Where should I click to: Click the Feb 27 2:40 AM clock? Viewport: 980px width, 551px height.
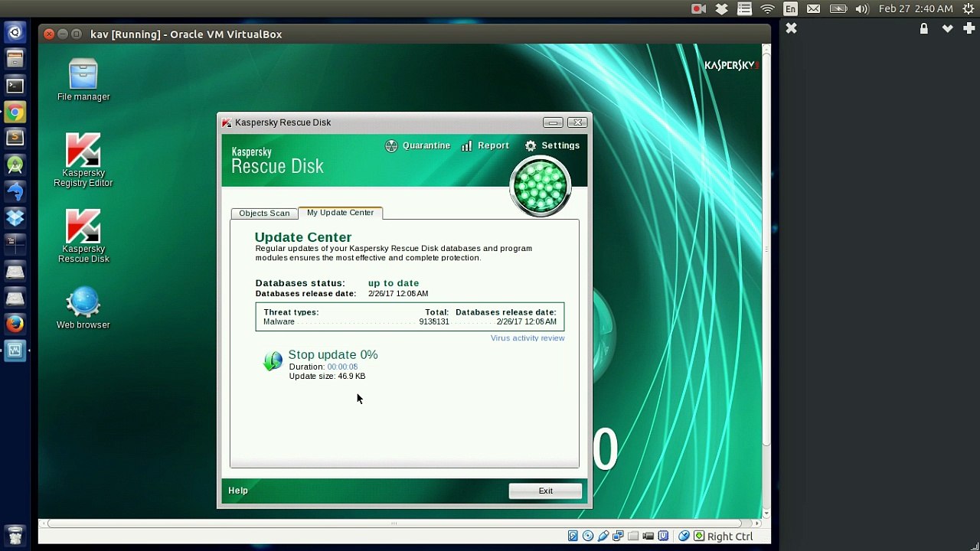916,9
